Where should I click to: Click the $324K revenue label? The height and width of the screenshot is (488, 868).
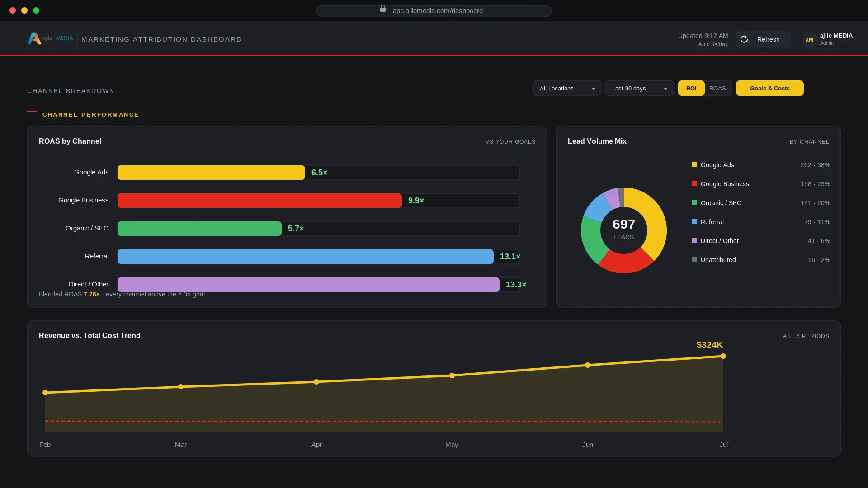click(x=710, y=345)
